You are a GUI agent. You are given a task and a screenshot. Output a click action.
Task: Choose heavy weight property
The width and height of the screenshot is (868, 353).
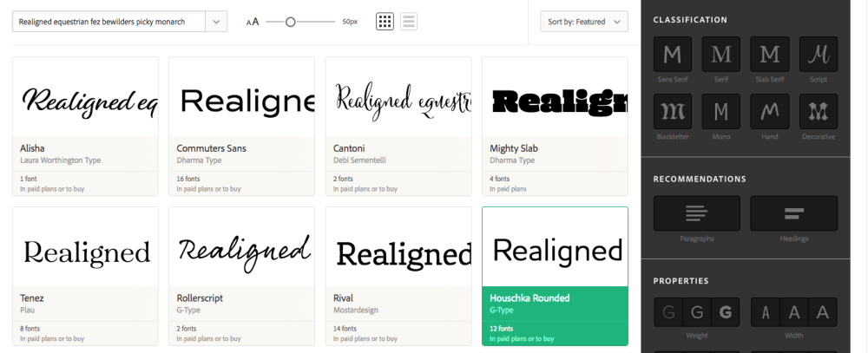click(726, 312)
